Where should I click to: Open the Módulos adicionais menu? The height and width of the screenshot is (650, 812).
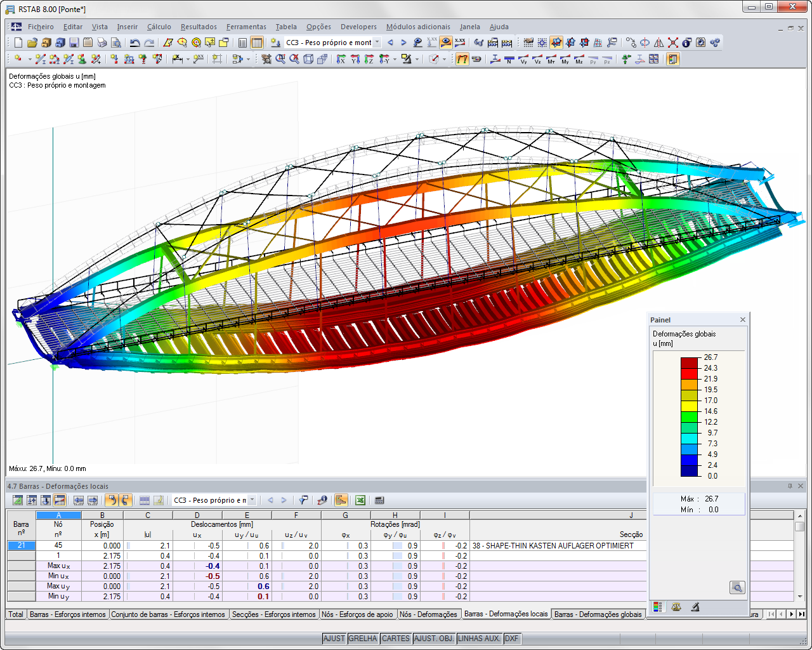click(418, 27)
